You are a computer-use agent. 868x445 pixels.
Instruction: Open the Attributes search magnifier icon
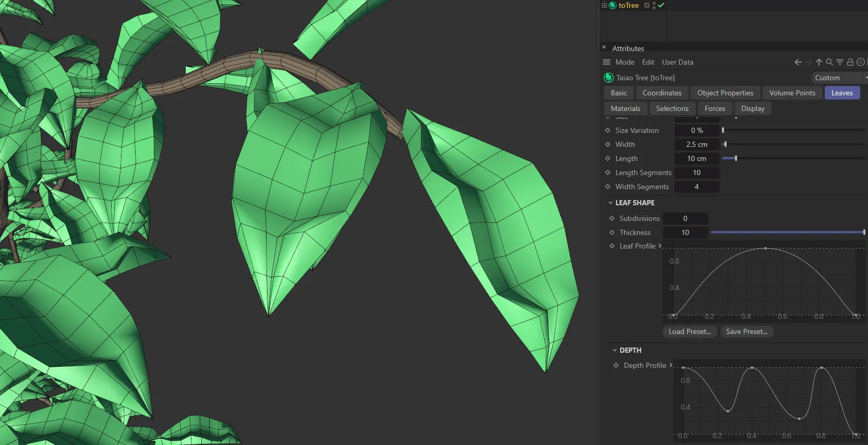coord(829,62)
